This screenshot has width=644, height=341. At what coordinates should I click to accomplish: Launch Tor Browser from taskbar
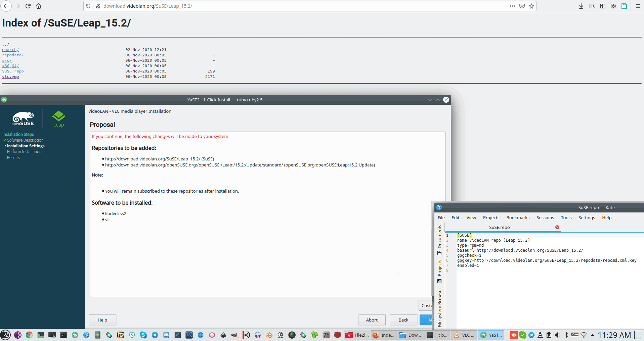[17, 335]
